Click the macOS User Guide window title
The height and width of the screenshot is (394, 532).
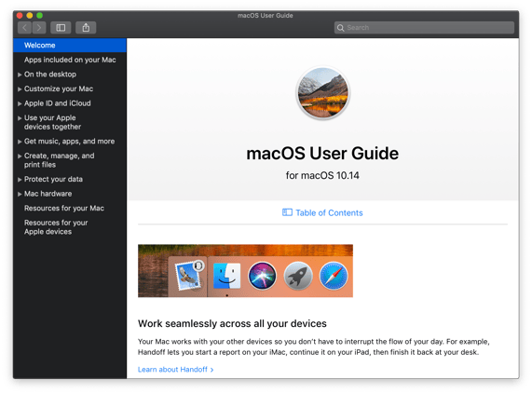[266, 15]
